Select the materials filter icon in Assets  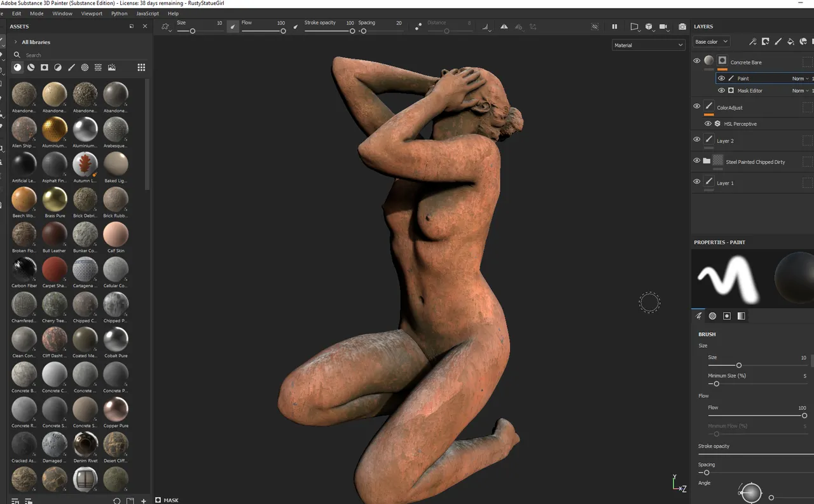17,67
